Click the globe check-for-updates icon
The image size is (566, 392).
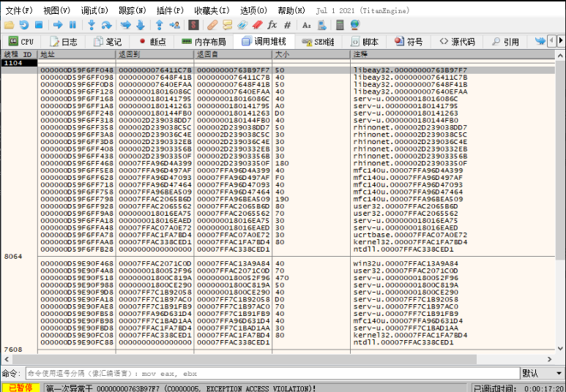pos(355,25)
